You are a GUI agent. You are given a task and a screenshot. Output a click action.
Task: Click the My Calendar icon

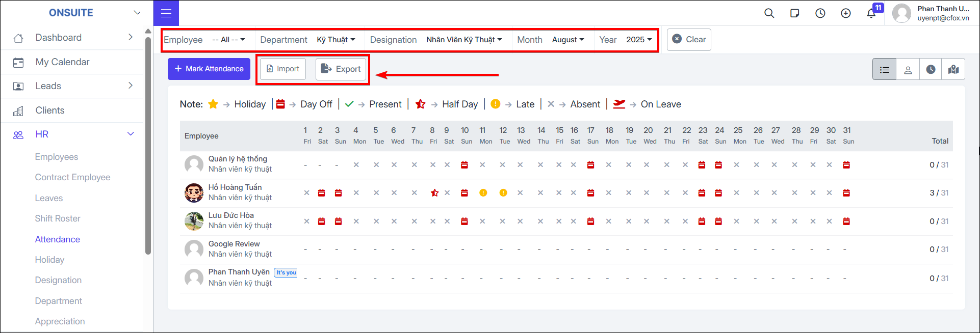(18, 62)
